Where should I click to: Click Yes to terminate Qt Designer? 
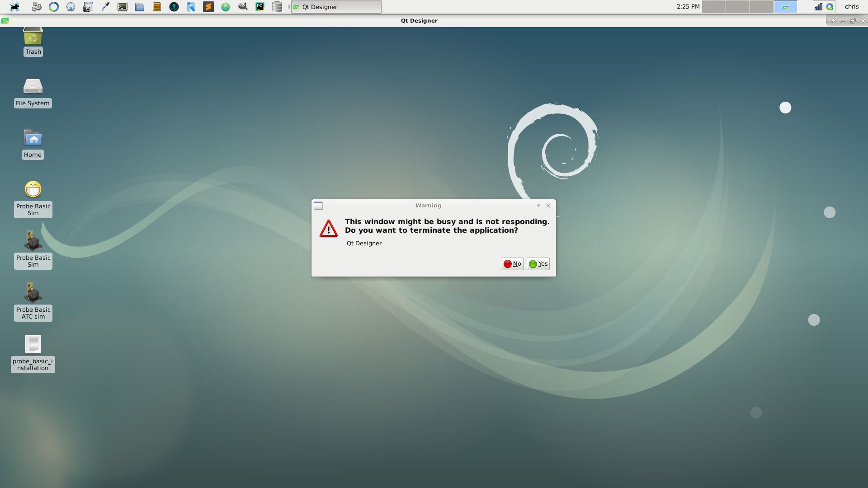tap(538, 264)
